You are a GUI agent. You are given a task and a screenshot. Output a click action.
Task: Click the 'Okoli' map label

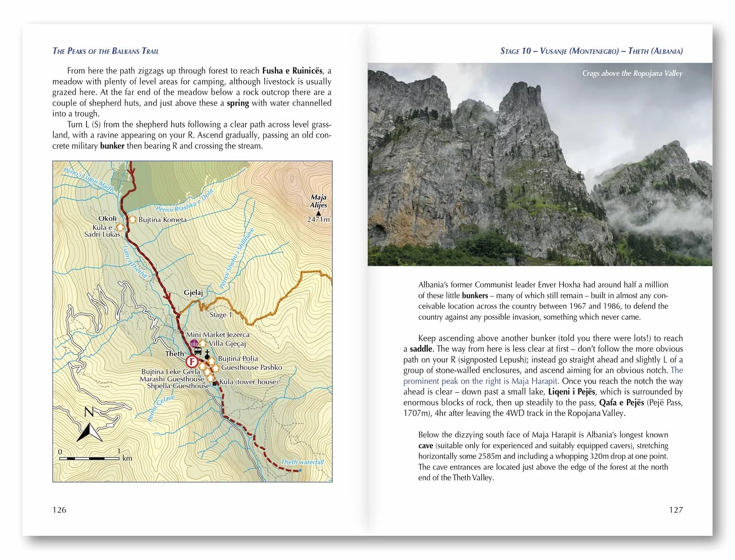point(107,219)
